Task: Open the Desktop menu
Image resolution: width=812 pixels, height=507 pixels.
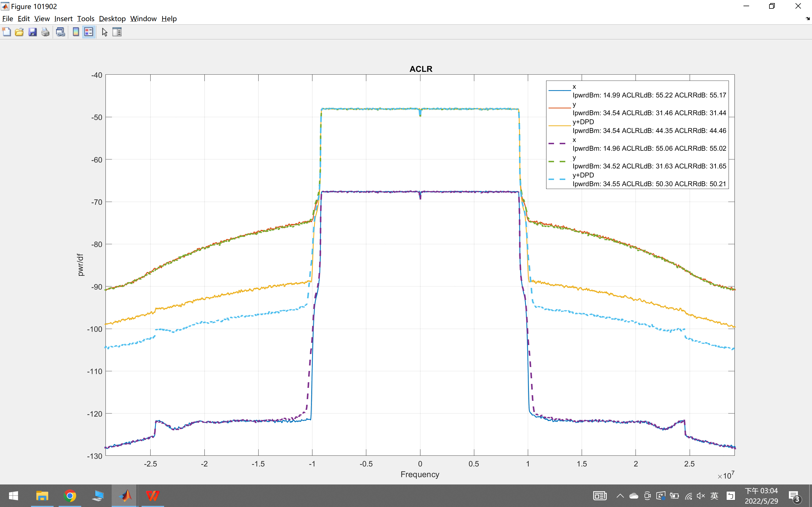Action: tap(112, 19)
